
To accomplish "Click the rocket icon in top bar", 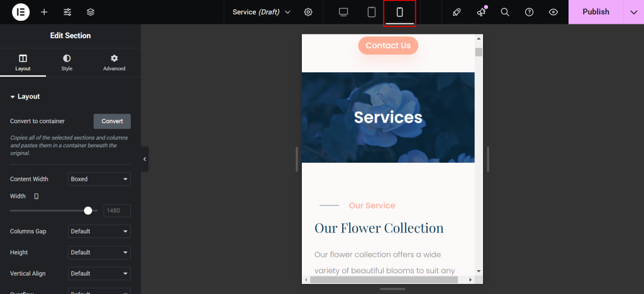I will [457, 12].
